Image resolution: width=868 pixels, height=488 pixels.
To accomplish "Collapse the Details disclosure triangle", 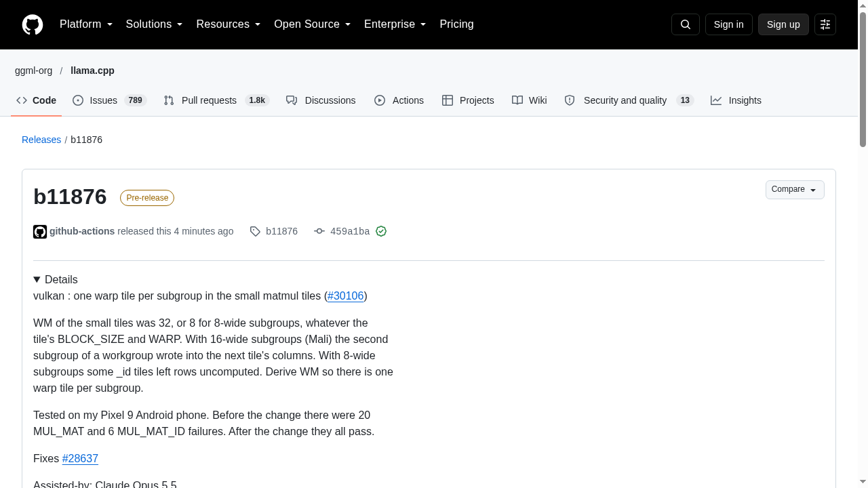I will tap(37, 279).
